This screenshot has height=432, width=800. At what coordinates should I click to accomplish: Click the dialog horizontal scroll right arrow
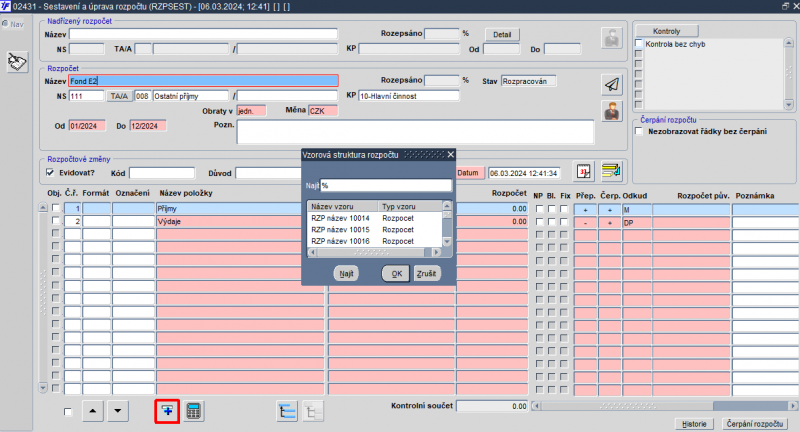[436, 252]
